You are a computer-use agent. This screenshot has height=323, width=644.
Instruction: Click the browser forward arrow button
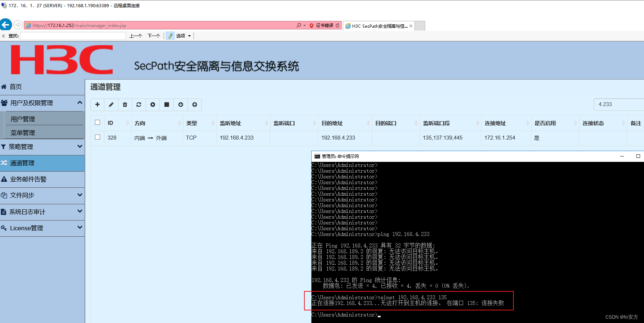[x=18, y=25]
